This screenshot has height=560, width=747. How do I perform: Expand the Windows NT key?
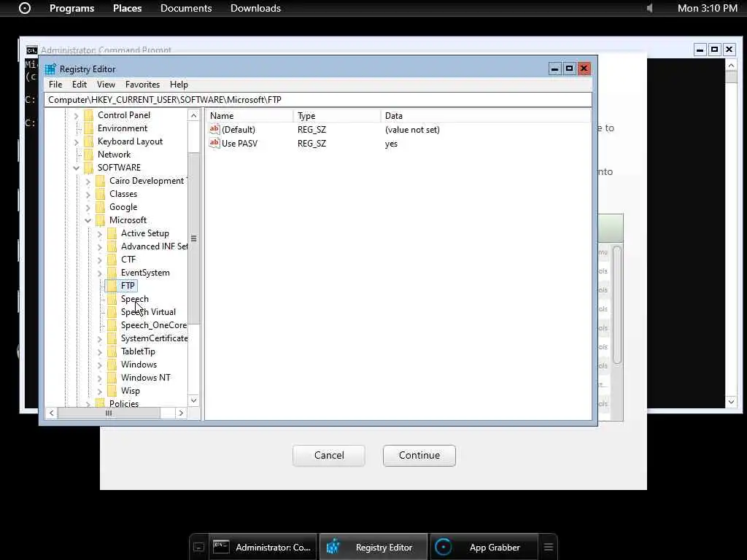[99, 378]
